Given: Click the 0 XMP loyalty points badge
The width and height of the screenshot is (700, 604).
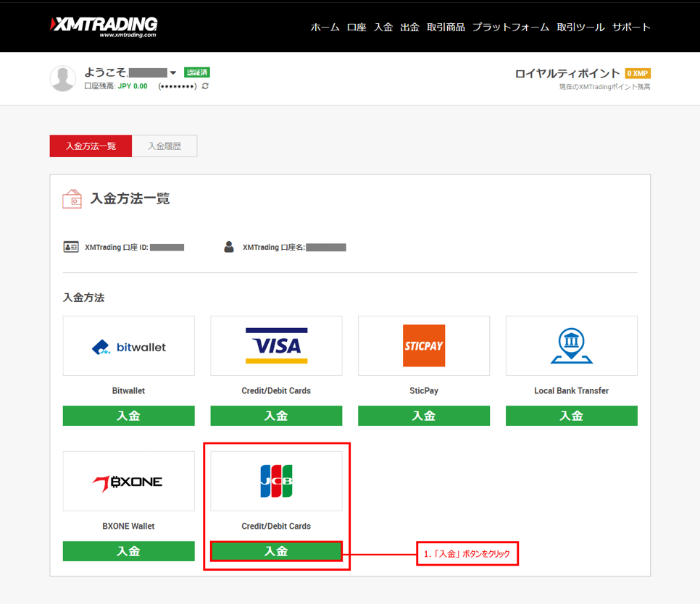Looking at the screenshot, I should 638,73.
